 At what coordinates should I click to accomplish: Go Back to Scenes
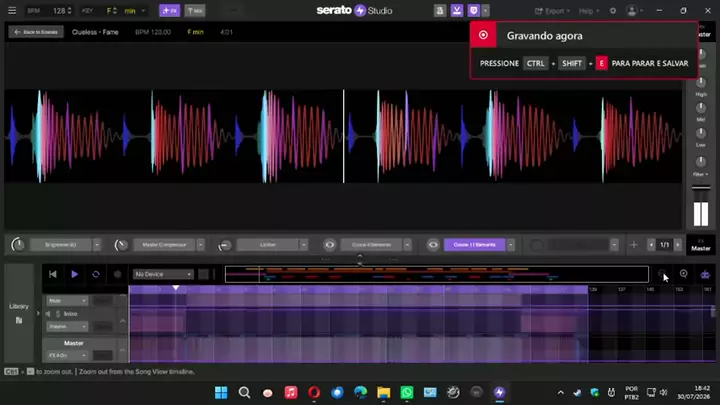click(x=36, y=32)
